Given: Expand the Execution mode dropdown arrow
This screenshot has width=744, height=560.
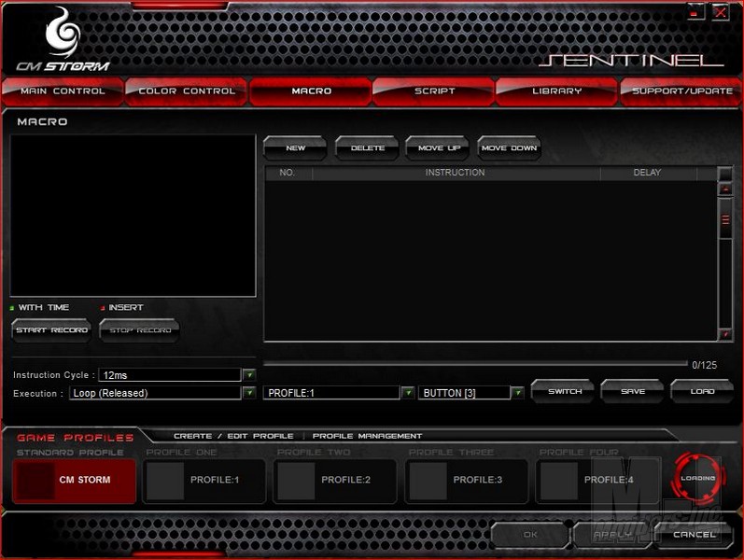Looking at the screenshot, I should pyautogui.click(x=249, y=393).
